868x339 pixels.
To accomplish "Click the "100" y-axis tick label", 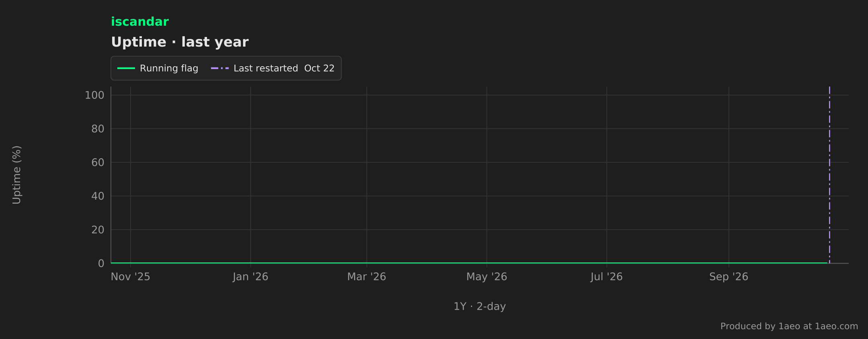I will 94,95.
